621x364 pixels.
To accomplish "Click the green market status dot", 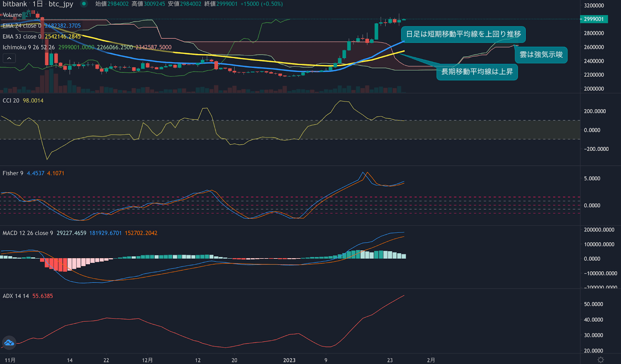I will click(x=83, y=4).
